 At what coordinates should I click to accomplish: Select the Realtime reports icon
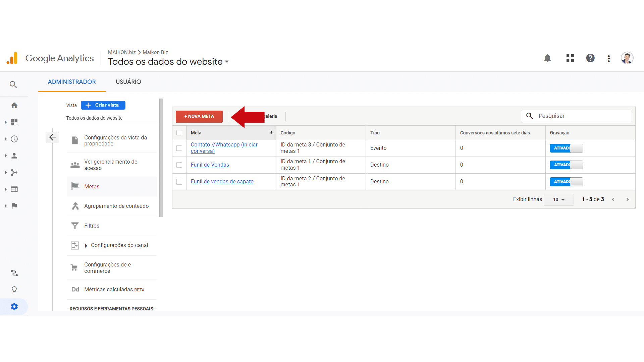[13, 139]
